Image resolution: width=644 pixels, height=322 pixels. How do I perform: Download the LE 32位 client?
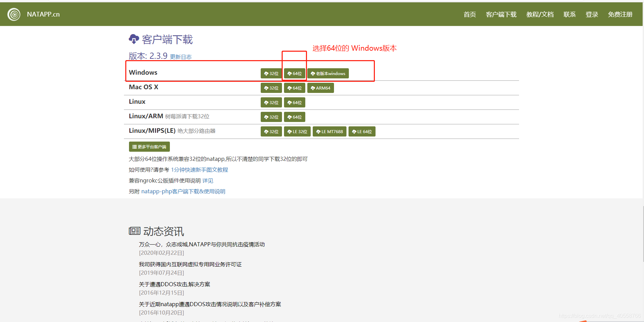click(x=297, y=131)
